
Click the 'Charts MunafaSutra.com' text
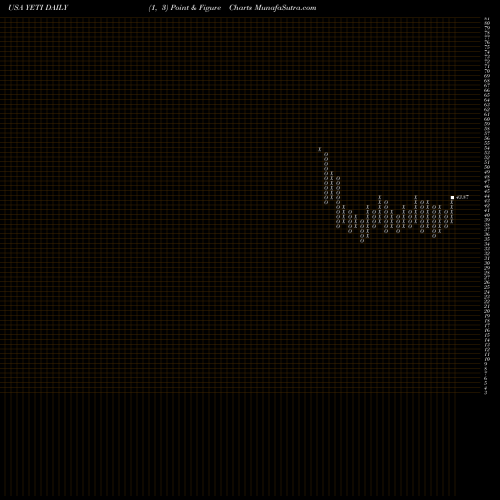[x=273, y=8]
